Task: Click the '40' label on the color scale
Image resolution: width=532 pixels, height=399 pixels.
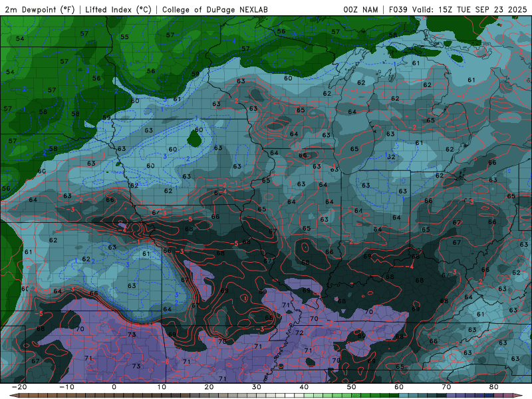Action: click(x=304, y=387)
